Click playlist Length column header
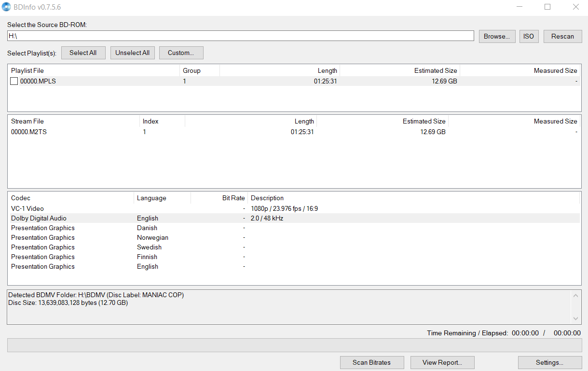 [x=280, y=70]
